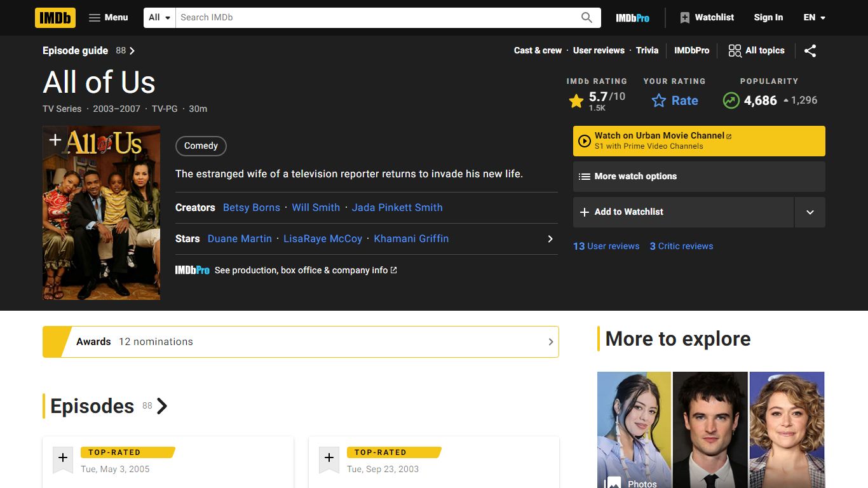Expand Episodes with the large chevron

(x=162, y=406)
